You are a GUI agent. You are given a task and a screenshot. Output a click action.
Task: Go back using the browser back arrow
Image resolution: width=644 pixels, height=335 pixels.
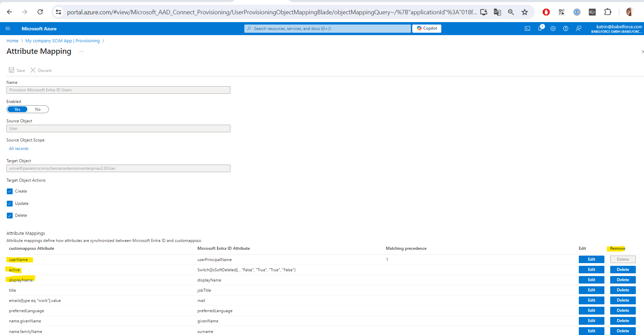coord(10,12)
